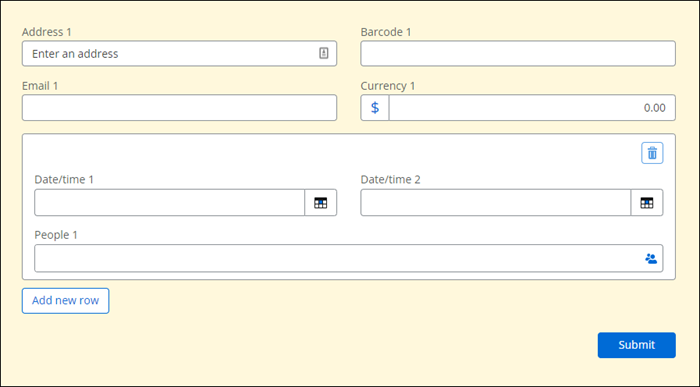
Task: Click the People 1 label text
Action: click(56, 235)
